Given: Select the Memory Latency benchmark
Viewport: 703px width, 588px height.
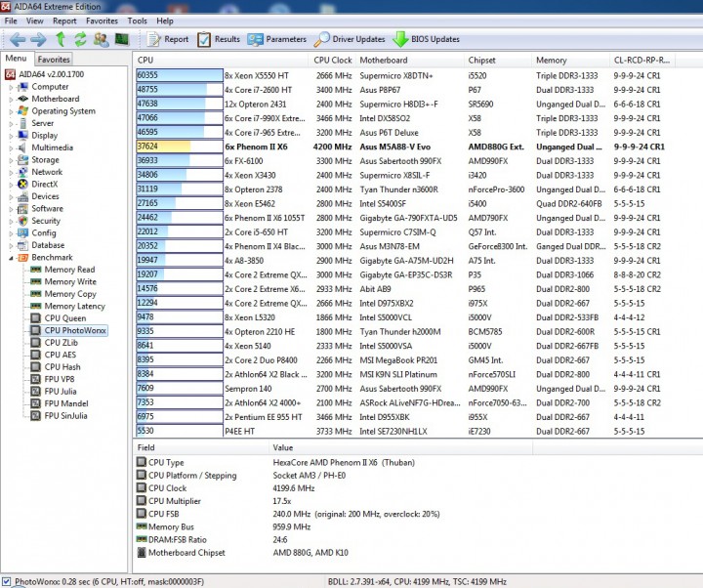Looking at the screenshot, I should point(75,306).
